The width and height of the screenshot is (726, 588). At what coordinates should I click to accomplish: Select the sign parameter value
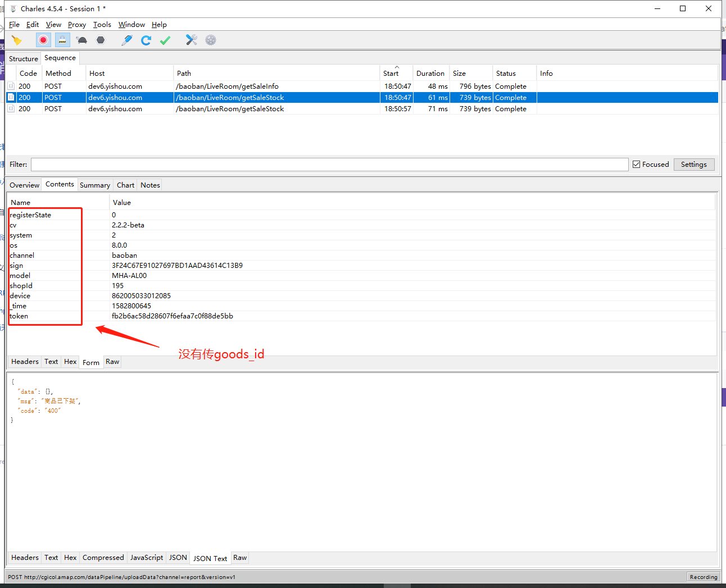tap(177, 266)
